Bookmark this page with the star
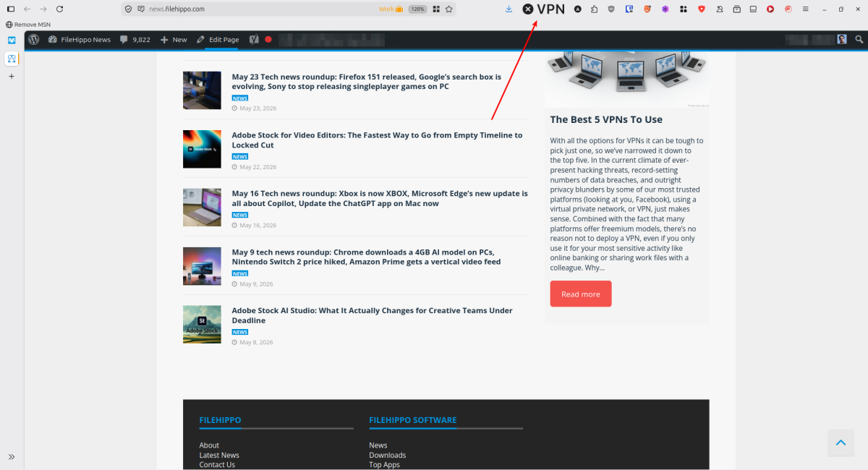This screenshot has height=470, width=868. tap(449, 9)
